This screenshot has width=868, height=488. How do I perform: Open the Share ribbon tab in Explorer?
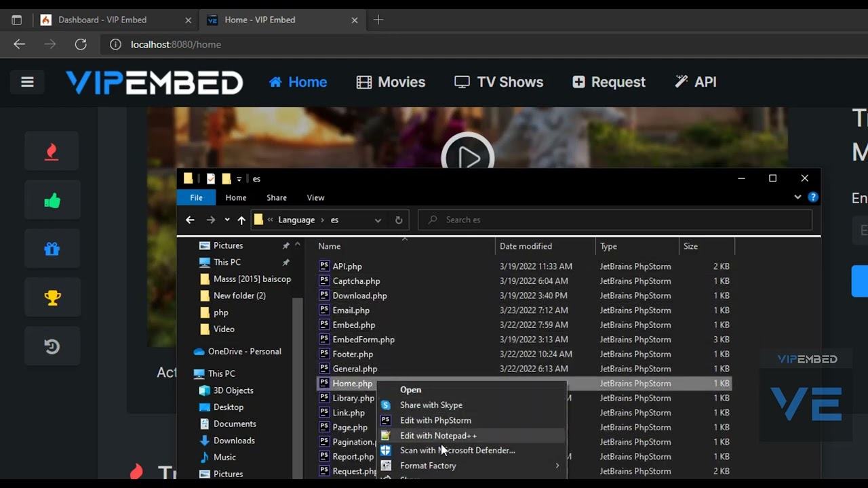pyautogui.click(x=277, y=197)
